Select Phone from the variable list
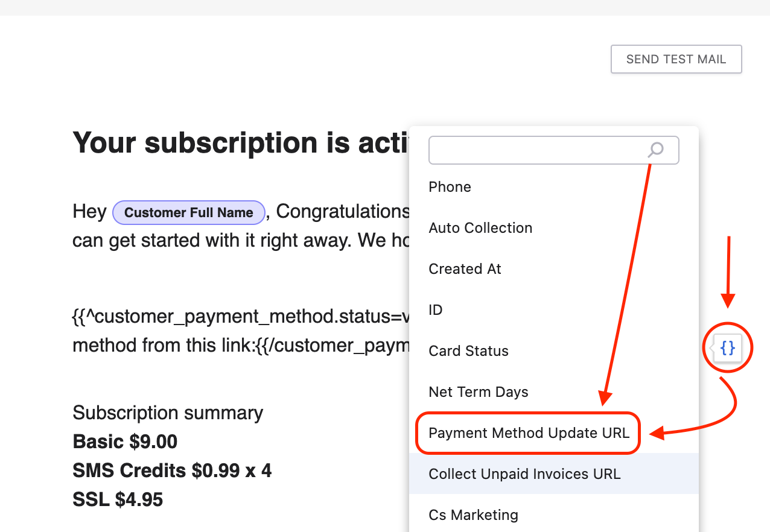This screenshot has height=532, width=770. [450, 187]
